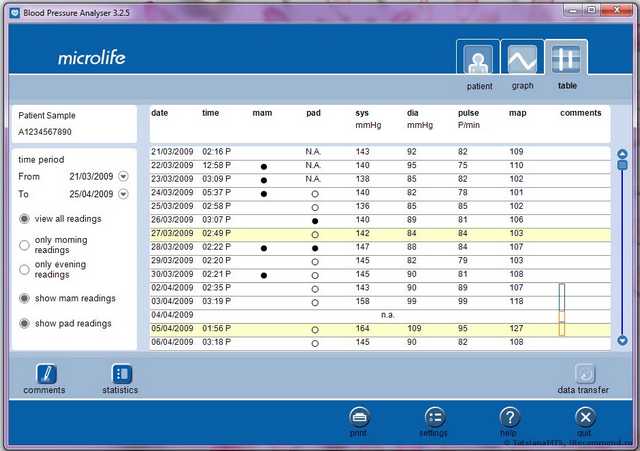Click pulse value 75 in 22/03/2009 row
Screen dimensions: 640x451
[x=462, y=165]
